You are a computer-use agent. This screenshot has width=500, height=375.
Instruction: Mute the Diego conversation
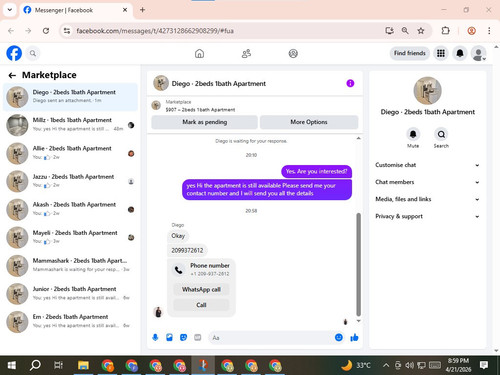point(413,134)
